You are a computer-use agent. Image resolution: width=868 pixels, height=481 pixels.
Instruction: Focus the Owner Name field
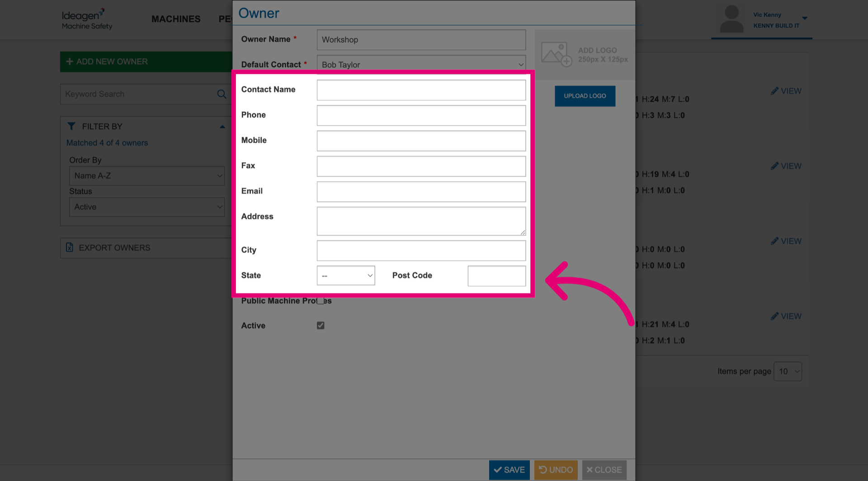(x=421, y=40)
